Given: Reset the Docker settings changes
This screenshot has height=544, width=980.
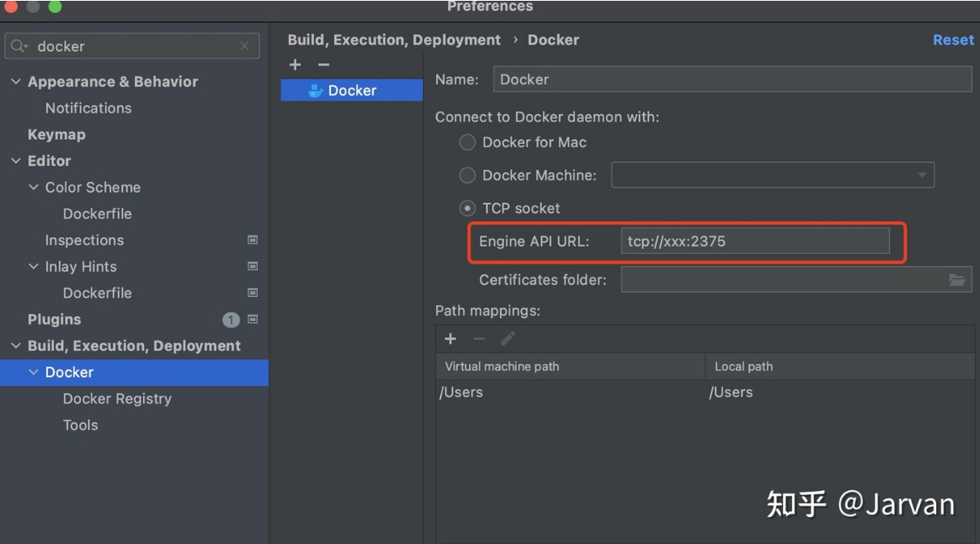Looking at the screenshot, I should (x=953, y=40).
